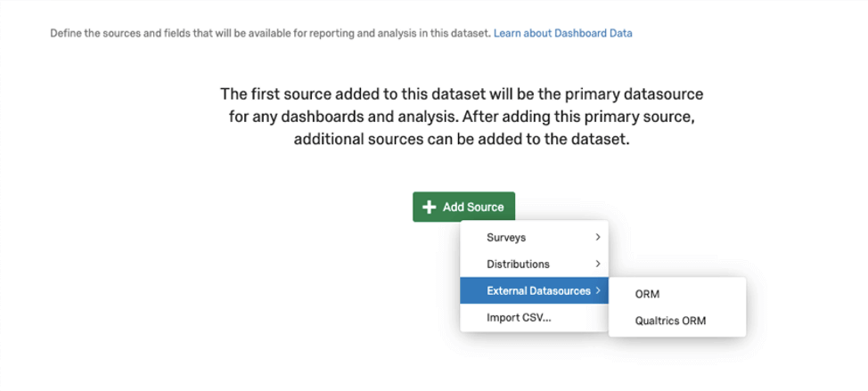Screen dimensions: 868x391
Task: Click the primary datasource instruction paragraph
Action: (x=462, y=117)
